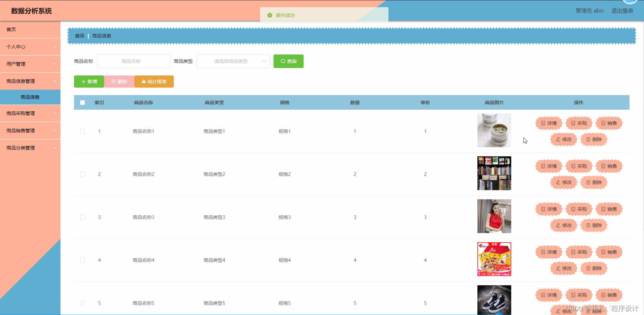The width and height of the screenshot is (644, 315).
Task: Click the trash icon on the 删除 button
Action: click(114, 82)
